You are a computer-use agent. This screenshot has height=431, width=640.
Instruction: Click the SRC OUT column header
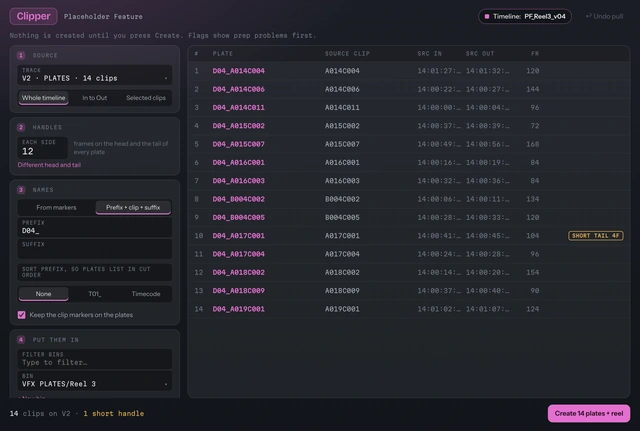pyautogui.click(x=480, y=53)
